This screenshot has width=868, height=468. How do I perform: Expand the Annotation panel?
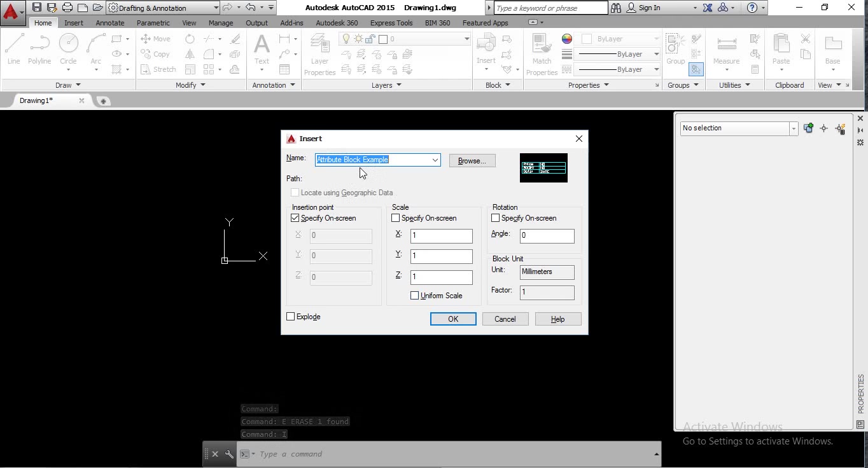pos(274,85)
